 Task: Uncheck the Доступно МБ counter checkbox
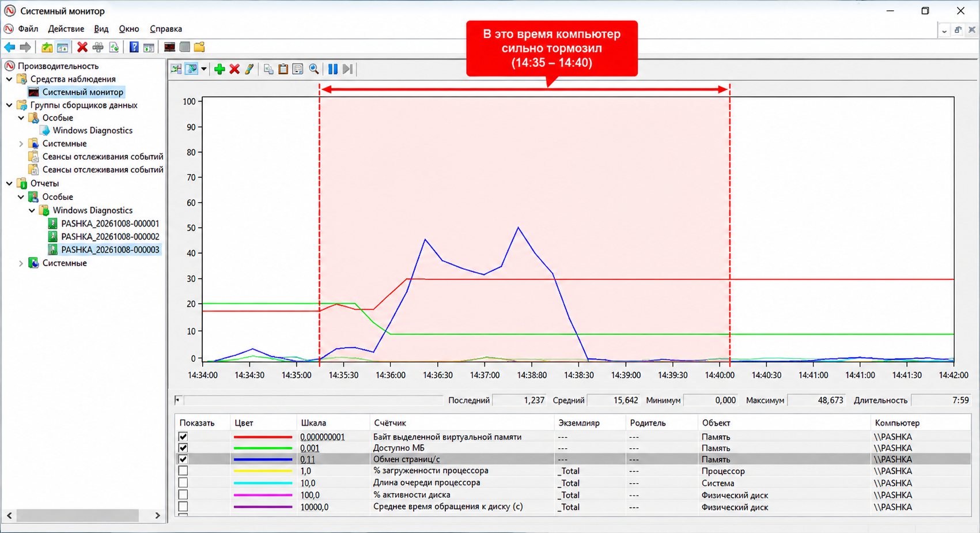[x=183, y=448]
